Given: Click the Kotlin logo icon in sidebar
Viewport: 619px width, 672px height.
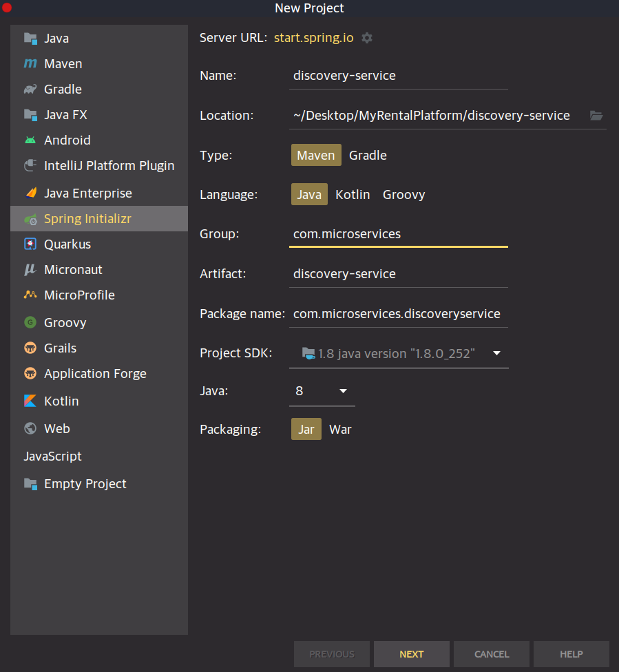Looking at the screenshot, I should pyautogui.click(x=30, y=401).
